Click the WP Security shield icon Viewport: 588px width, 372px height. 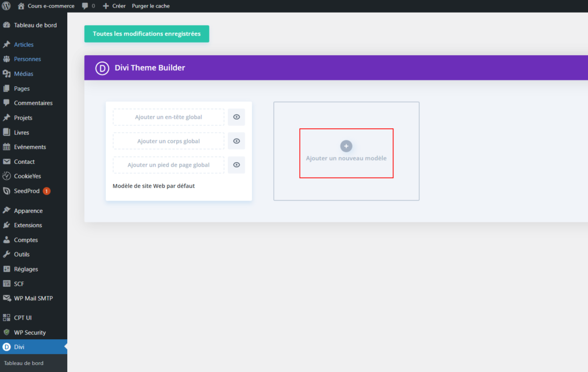tap(6, 332)
